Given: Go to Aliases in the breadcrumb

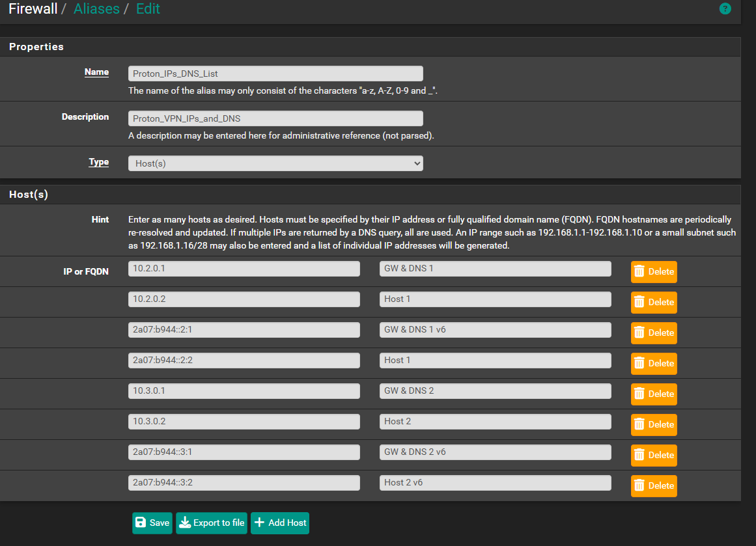Looking at the screenshot, I should point(96,8).
